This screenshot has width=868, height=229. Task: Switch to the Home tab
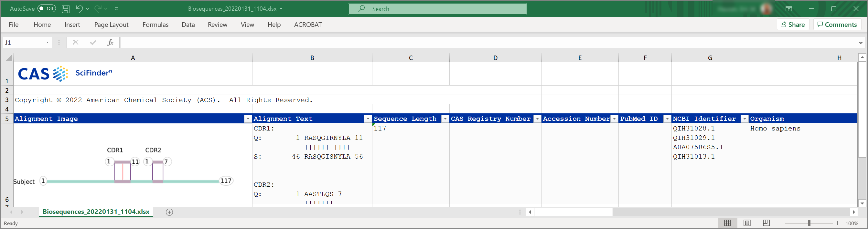pos(42,25)
